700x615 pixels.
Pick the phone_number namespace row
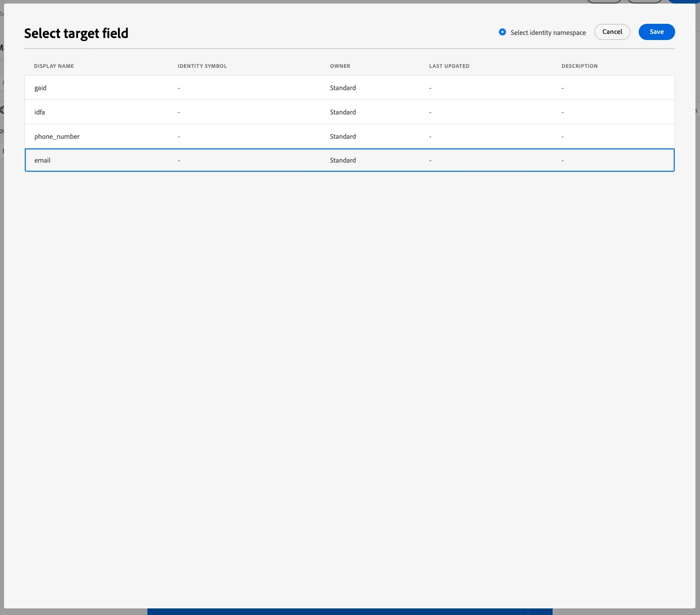[x=349, y=136]
